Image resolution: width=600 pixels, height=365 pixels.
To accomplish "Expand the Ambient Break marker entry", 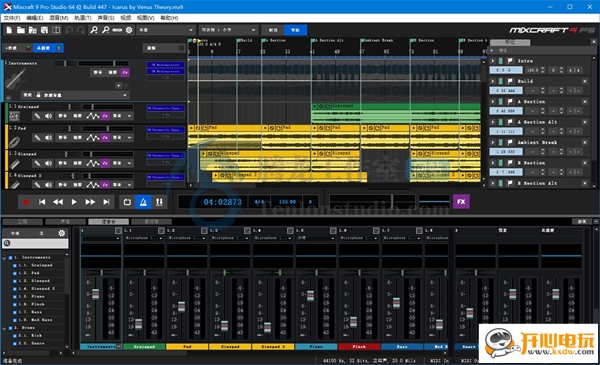I will [x=493, y=142].
